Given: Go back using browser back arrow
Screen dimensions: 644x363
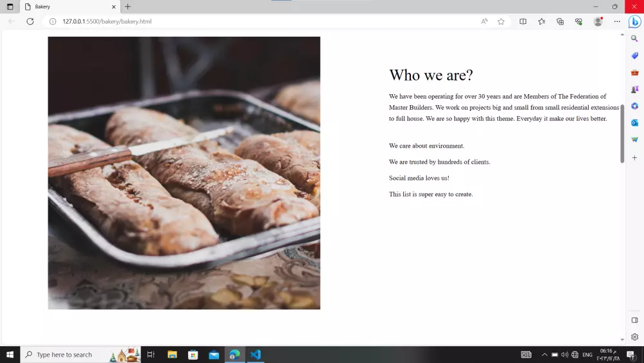Looking at the screenshot, I should click(12, 21).
